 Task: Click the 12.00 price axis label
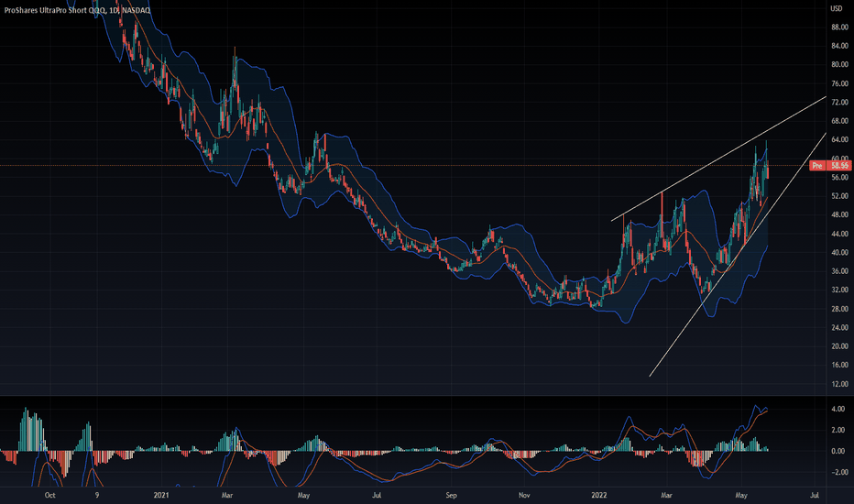point(839,384)
